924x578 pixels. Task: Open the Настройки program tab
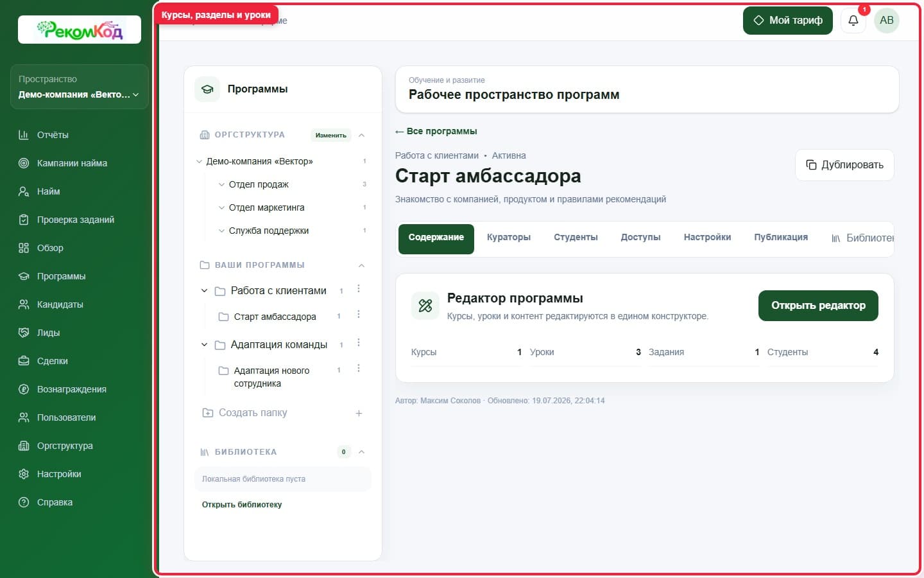(x=707, y=238)
